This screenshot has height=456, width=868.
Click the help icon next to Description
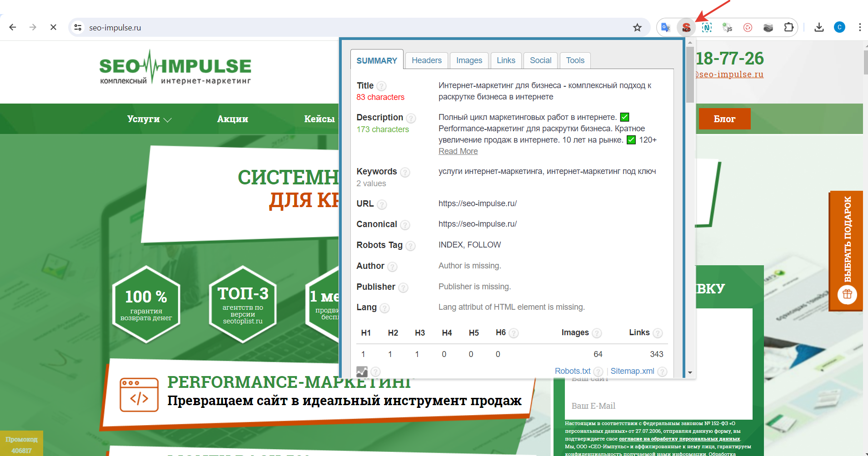(x=411, y=118)
